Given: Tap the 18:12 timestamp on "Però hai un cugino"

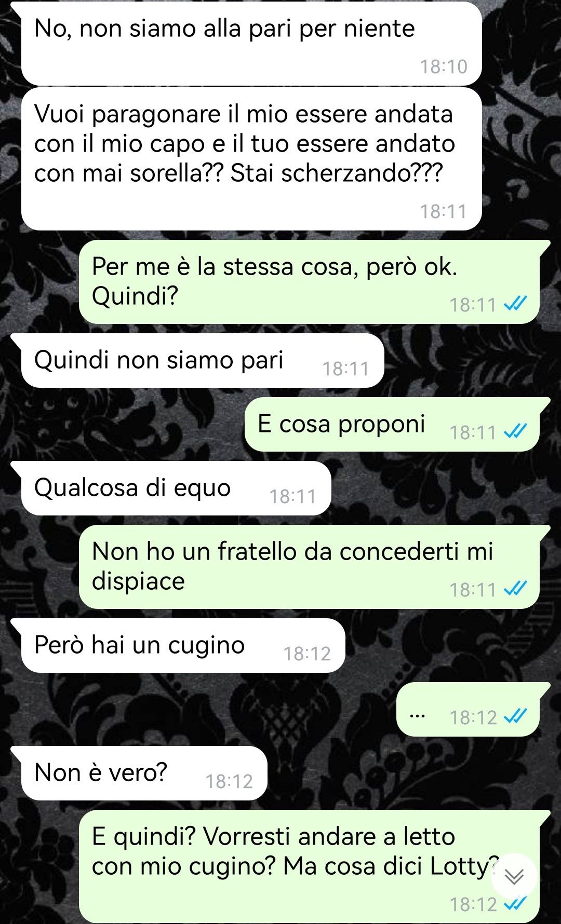Looking at the screenshot, I should 307,654.
